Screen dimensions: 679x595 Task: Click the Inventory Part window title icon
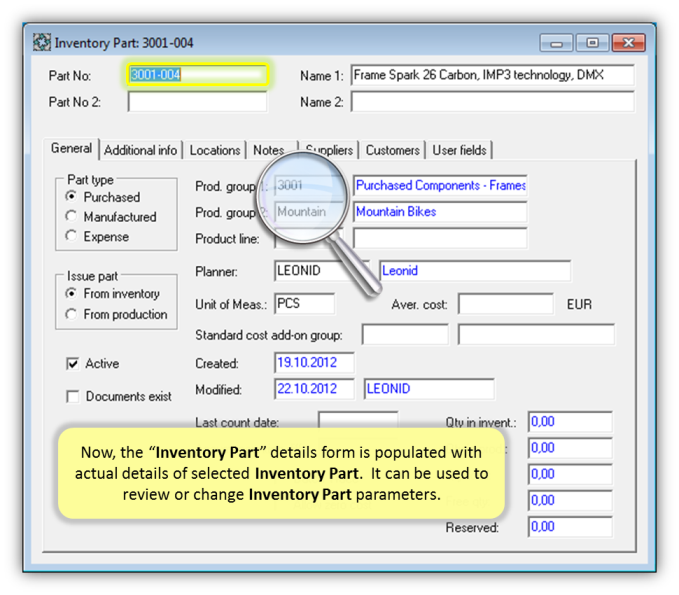(42, 42)
